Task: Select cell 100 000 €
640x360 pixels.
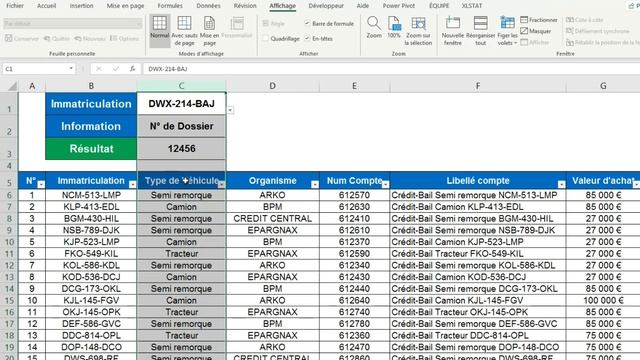Action: tap(603, 300)
